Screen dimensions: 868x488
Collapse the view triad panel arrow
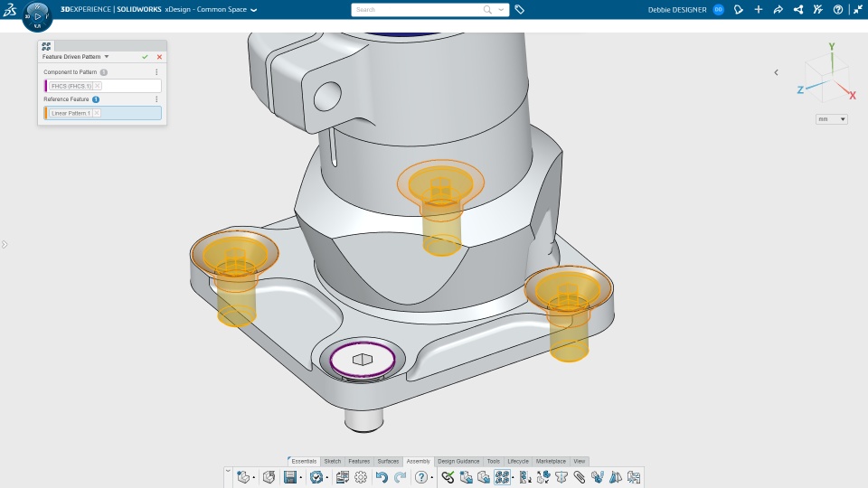(776, 72)
